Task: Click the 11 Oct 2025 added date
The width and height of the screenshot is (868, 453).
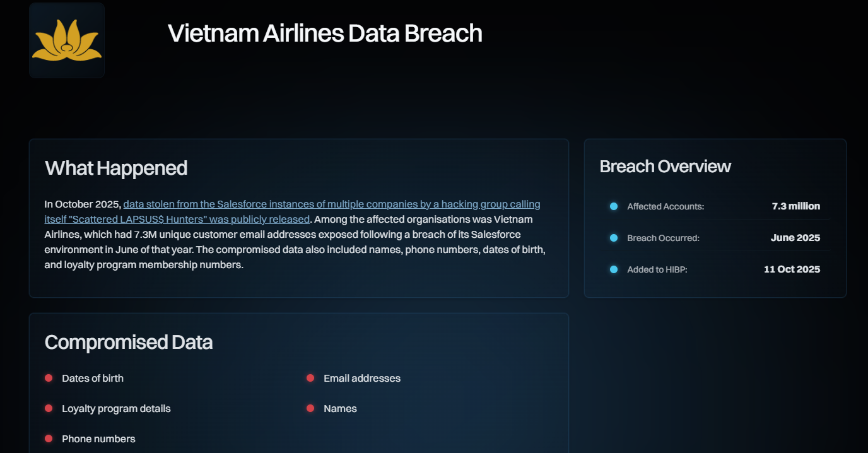Action: coord(792,269)
